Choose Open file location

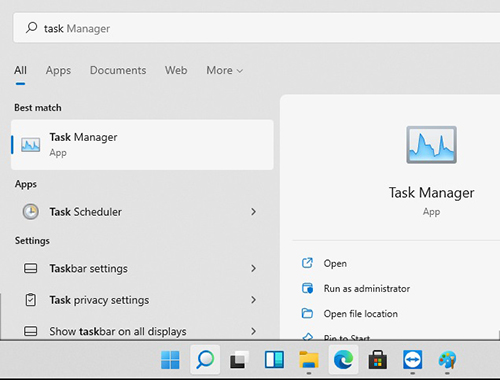pos(361,314)
